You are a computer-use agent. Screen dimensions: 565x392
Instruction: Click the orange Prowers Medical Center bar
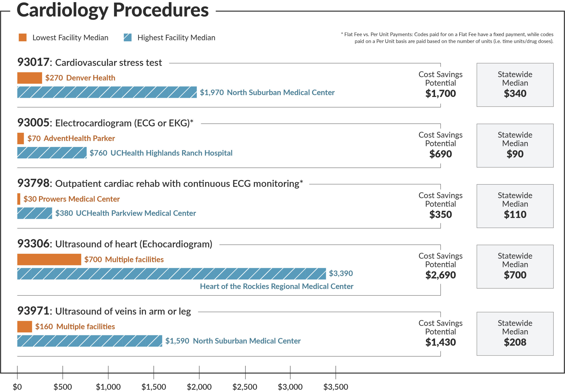(x=19, y=199)
